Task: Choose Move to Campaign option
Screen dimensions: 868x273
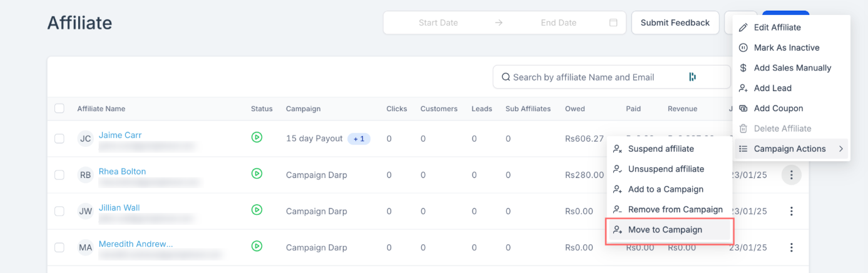Action: 665,230
